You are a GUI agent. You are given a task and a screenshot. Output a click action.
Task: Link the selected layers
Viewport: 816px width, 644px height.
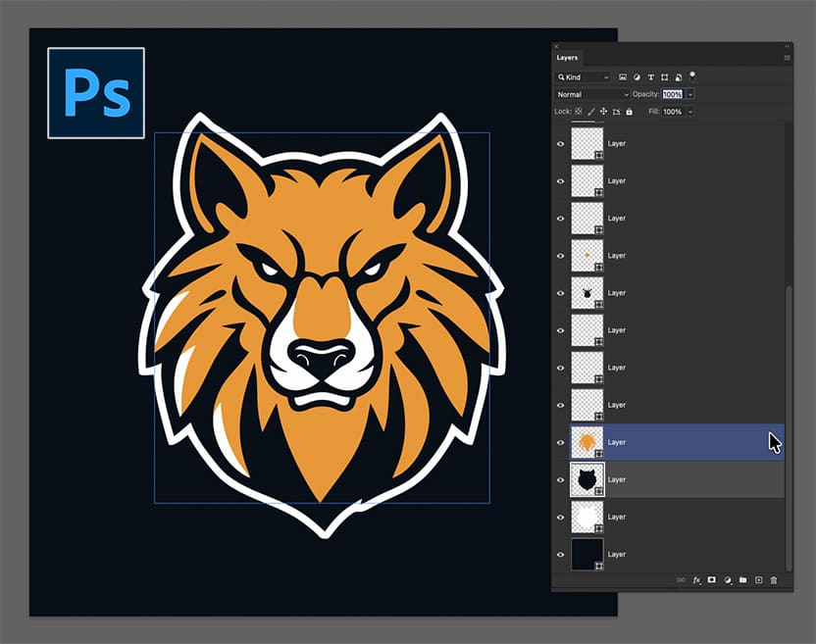click(681, 579)
